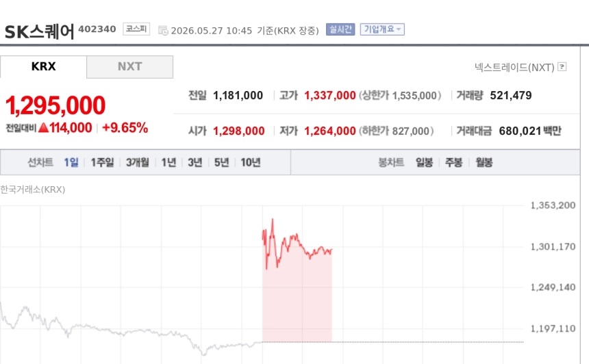Image resolution: width=589 pixels, height=364 pixels.
Task: Click the 넥스트레이드(NXT) link text
Action: (x=514, y=67)
